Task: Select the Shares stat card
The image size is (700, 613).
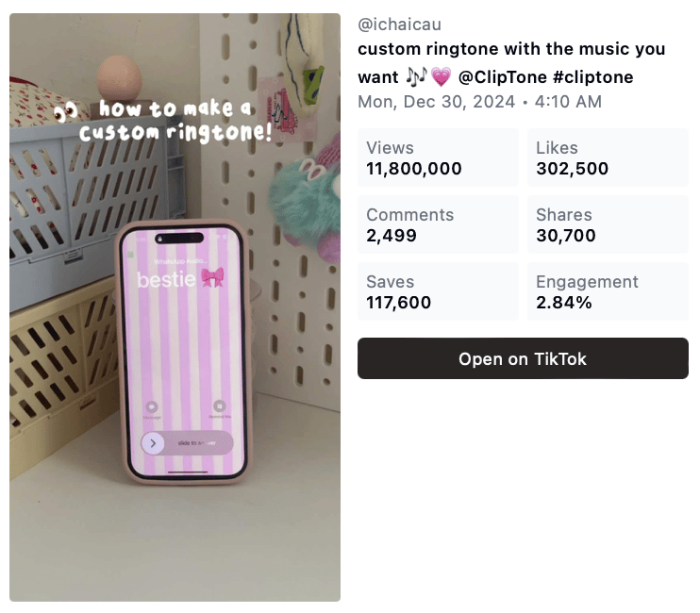Action: point(608,224)
